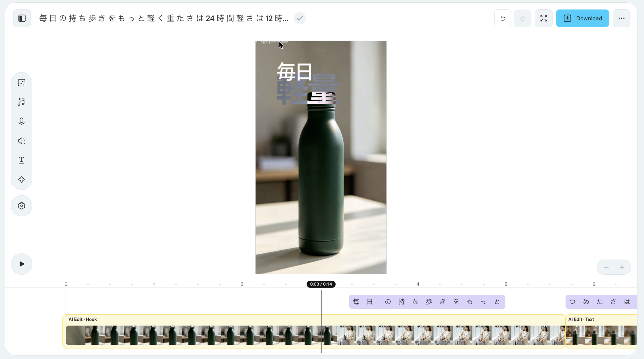Viewport: 644px width, 359px height.
Task: Click the AI Edit · Text clip filmstrip
Action: [x=602, y=335]
